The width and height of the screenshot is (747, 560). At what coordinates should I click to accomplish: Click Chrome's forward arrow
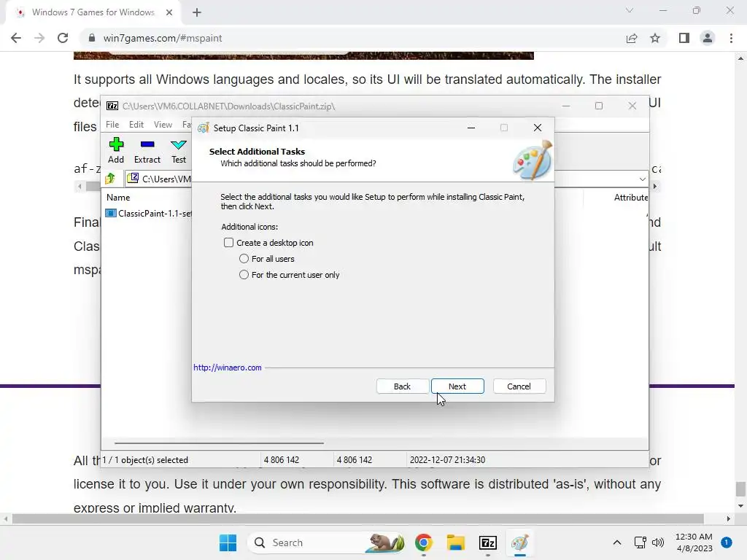(39, 38)
